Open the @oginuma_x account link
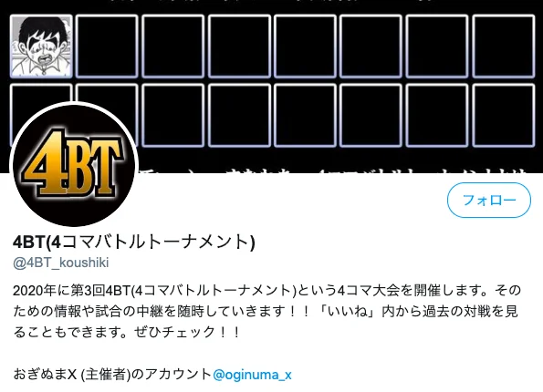Screen dimensions: 543x392 coord(252,375)
